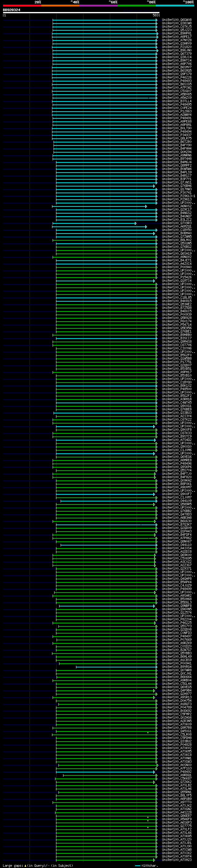This screenshot has width=197, height=868.
Task: Select hit label UniRef100_P17751
Action: click(177, 362)
